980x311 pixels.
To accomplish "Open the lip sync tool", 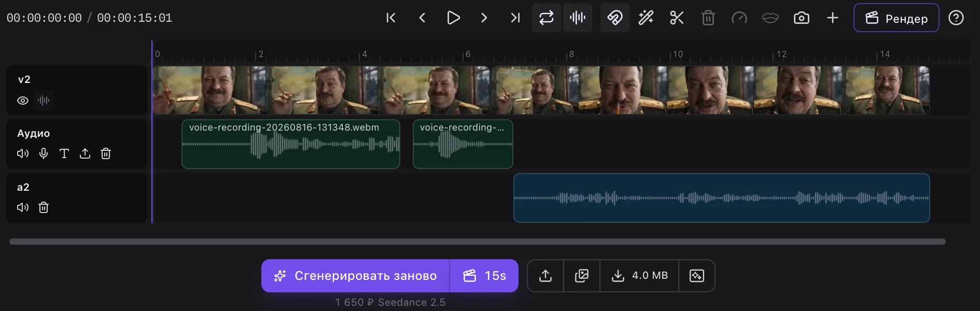I will [771, 18].
